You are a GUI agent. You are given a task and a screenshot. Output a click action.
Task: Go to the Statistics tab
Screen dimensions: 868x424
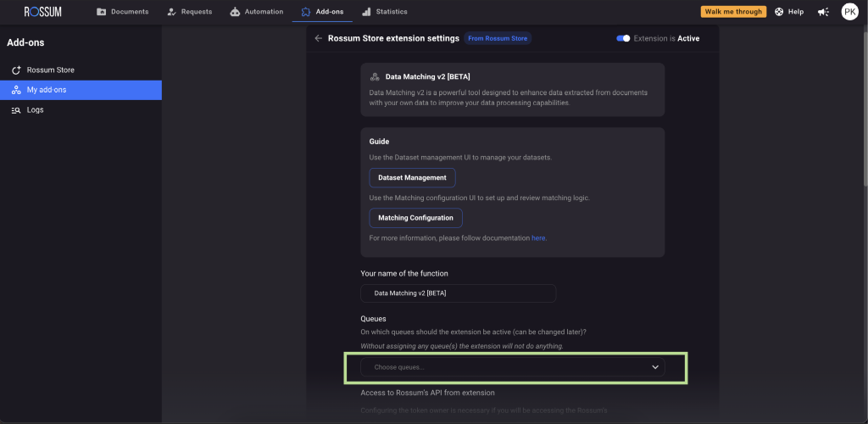click(x=385, y=12)
